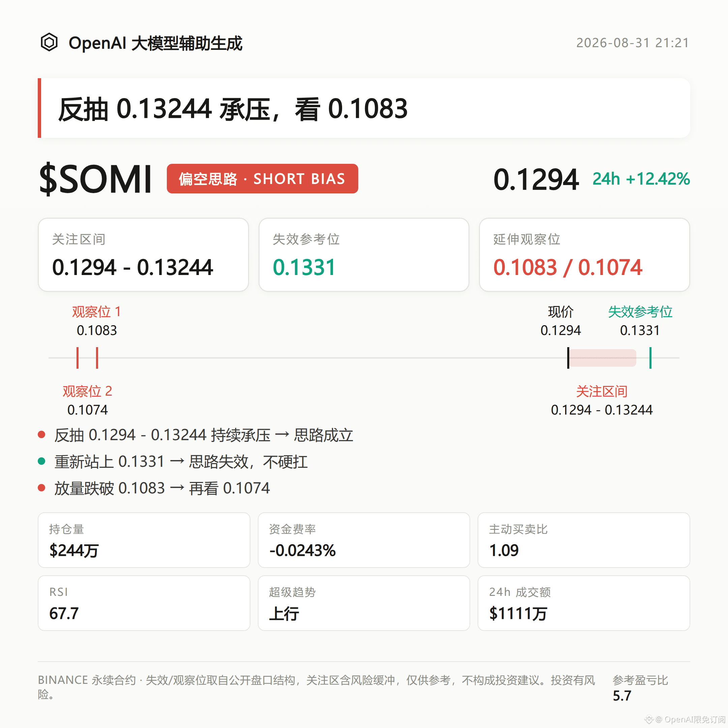Click the 参考盈亏比 label in the footer

click(640, 680)
